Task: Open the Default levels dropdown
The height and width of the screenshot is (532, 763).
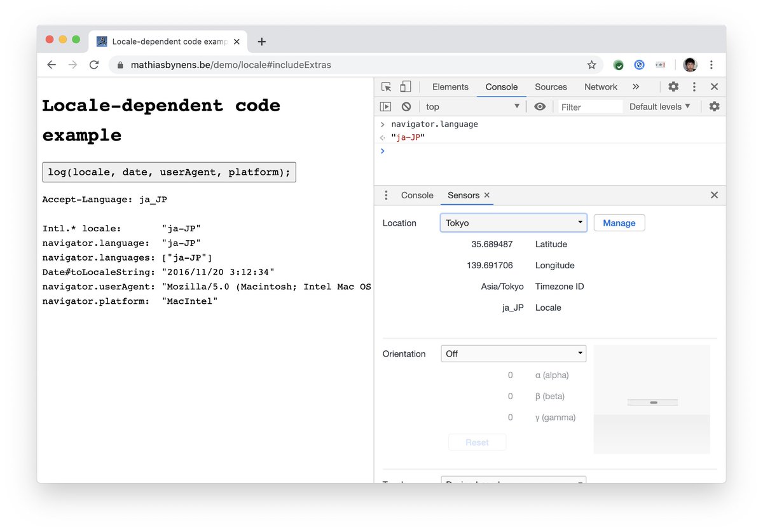Action: pos(658,106)
